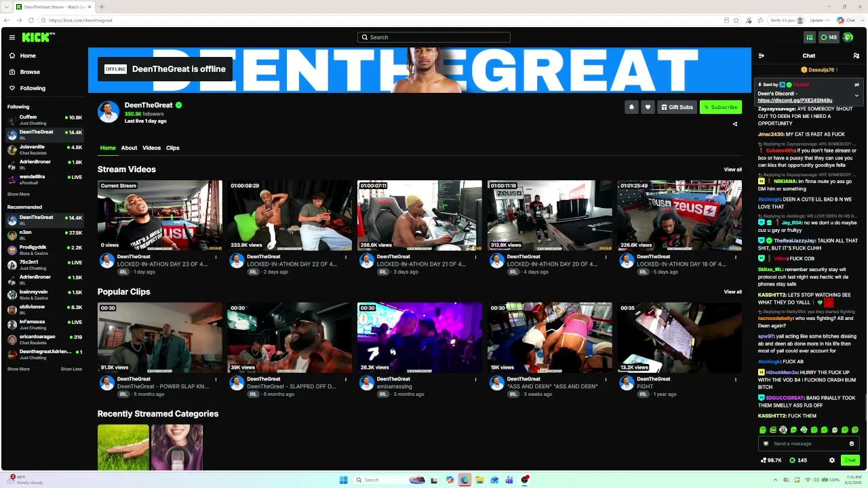Show hidden system tray icons
The height and width of the screenshot is (488, 868).
click(x=775, y=480)
